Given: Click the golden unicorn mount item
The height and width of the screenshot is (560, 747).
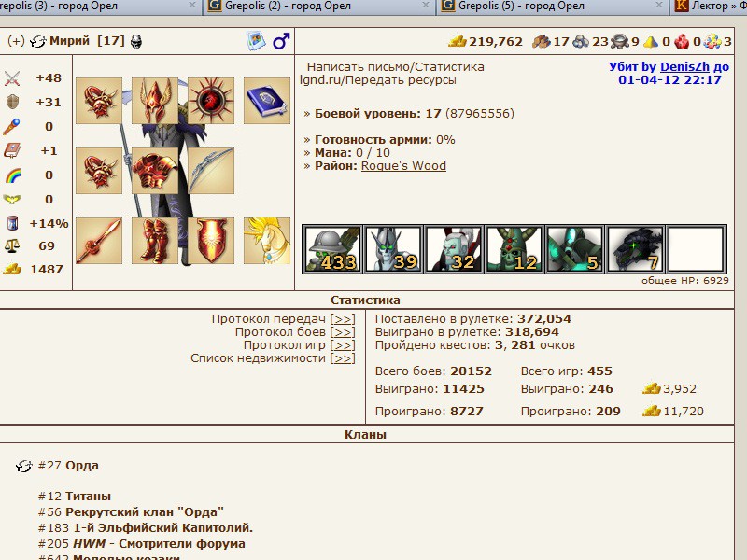Looking at the screenshot, I should point(267,241).
